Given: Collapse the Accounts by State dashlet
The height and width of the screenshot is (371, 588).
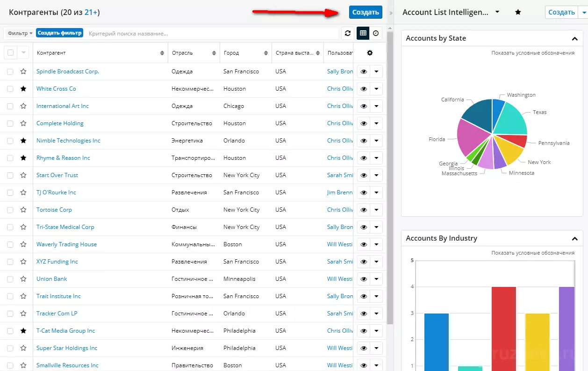Looking at the screenshot, I should coord(574,39).
